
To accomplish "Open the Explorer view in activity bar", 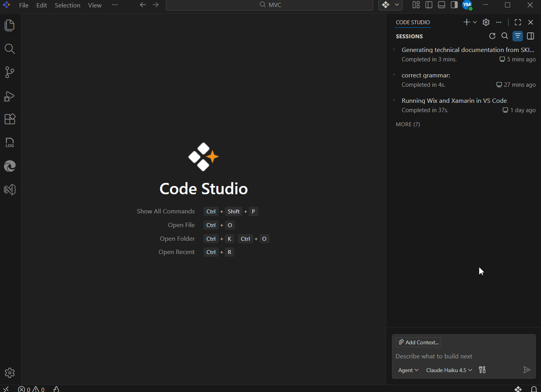I will tap(10, 25).
